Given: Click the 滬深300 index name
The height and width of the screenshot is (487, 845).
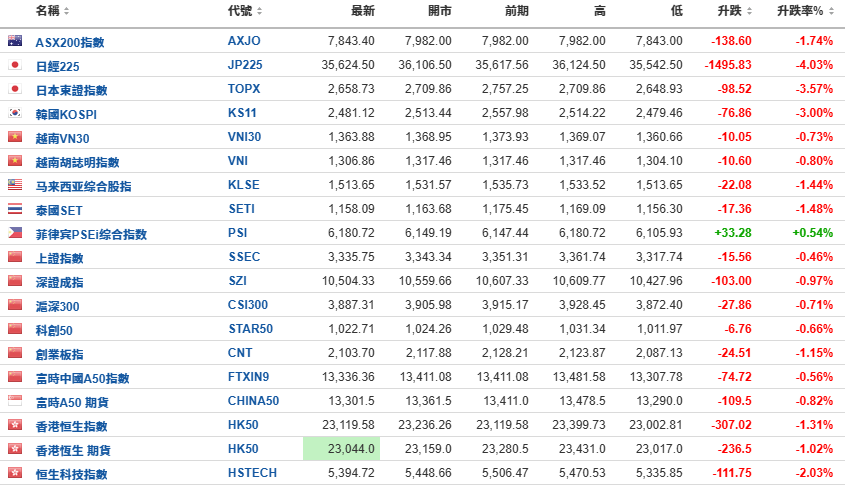Looking at the screenshot, I should click(57, 306).
